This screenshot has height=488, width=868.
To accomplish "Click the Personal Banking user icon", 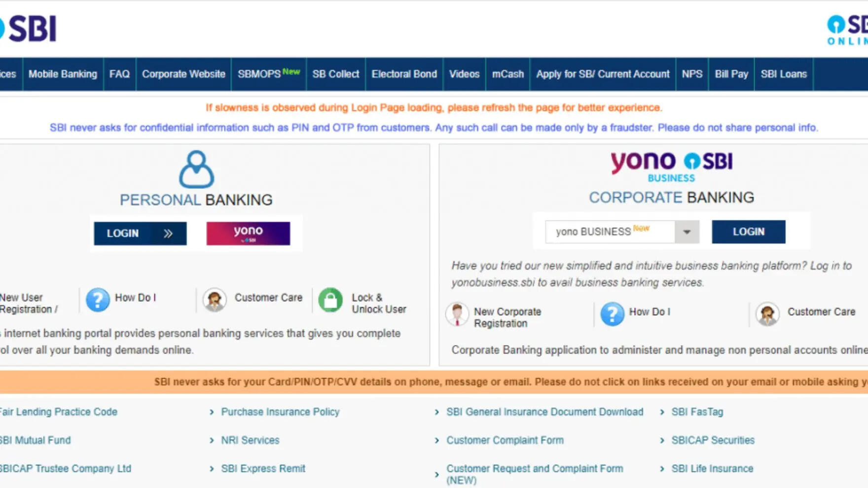I will [x=196, y=170].
